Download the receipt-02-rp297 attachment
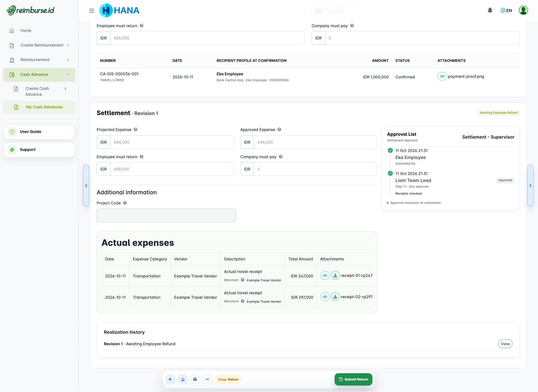 (335, 297)
